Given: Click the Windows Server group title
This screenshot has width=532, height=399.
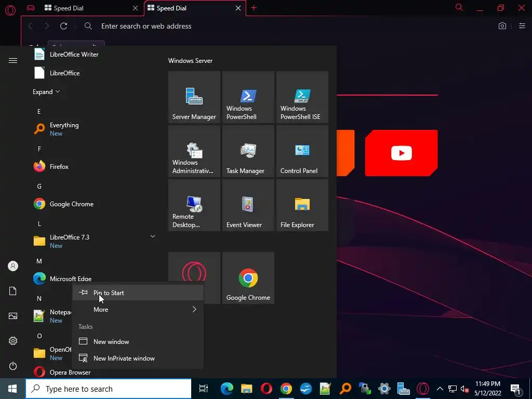Looking at the screenshot, I should point(190,61).
